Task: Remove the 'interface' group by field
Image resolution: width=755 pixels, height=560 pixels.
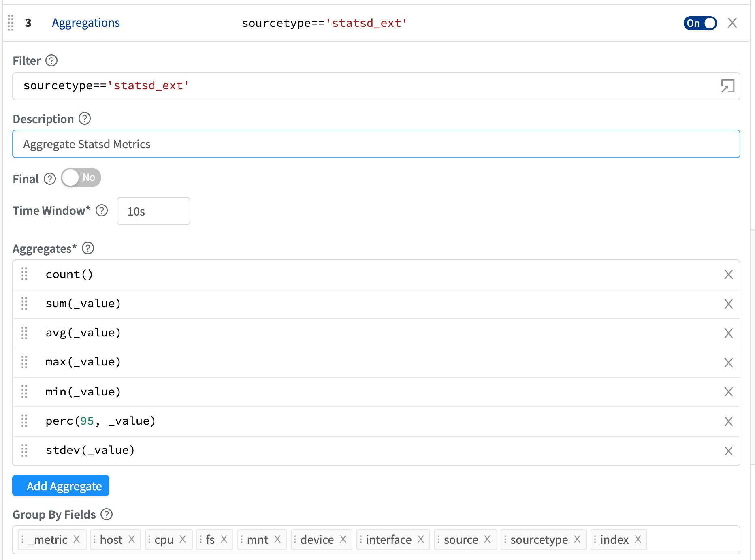Action: click(x=421, y=539)
